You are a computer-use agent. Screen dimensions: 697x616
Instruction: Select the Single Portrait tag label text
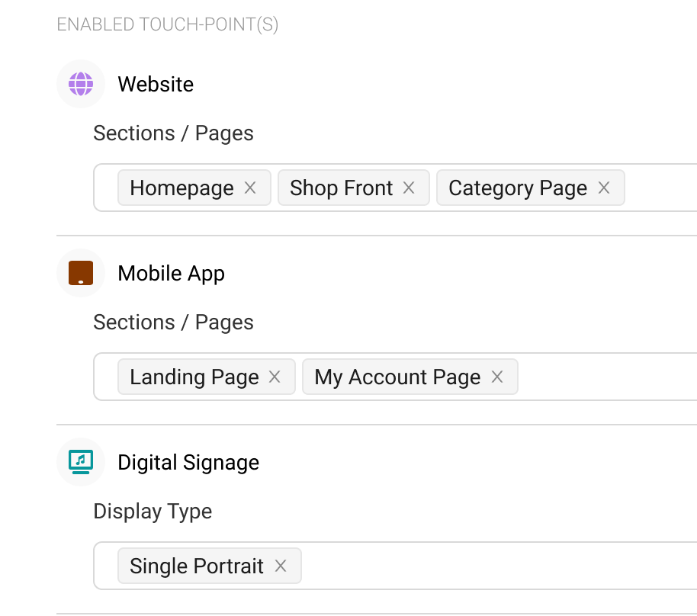click(x=197, y=566)
